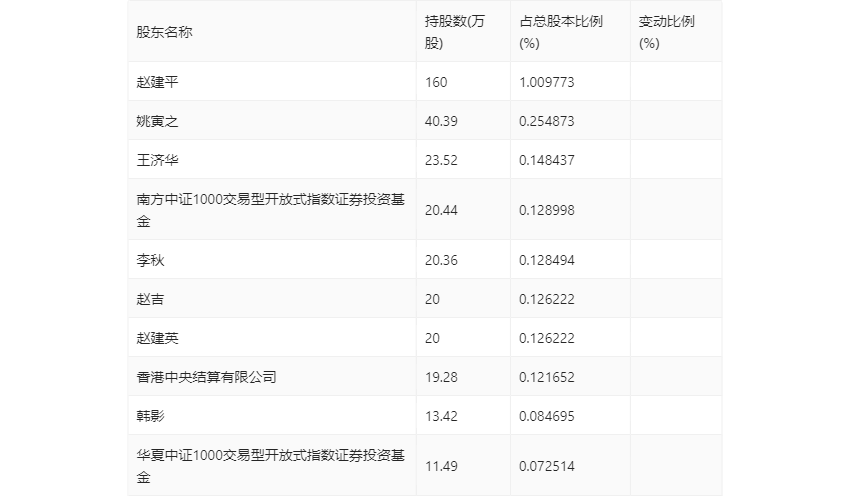Image resolution: width=850 pixels, height=496 pixels.
Task: Click holdings value 40.39
Action: click(441, 121)
